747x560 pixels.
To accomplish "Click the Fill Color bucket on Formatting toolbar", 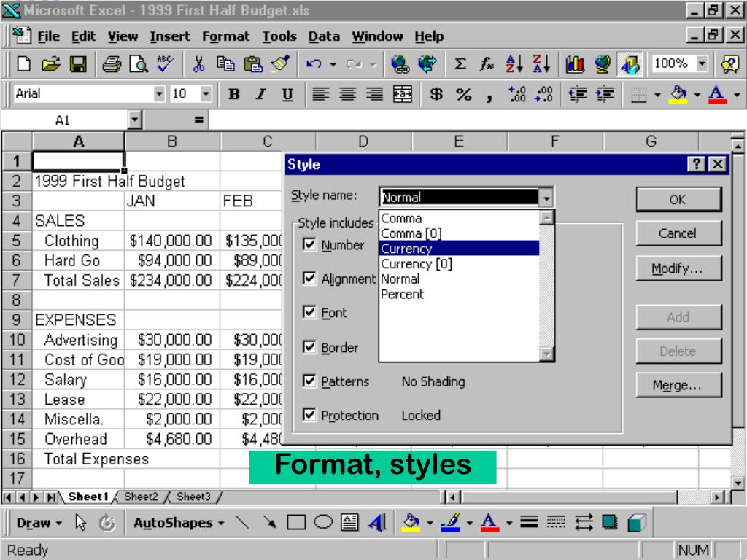I will tap(678, 94).
